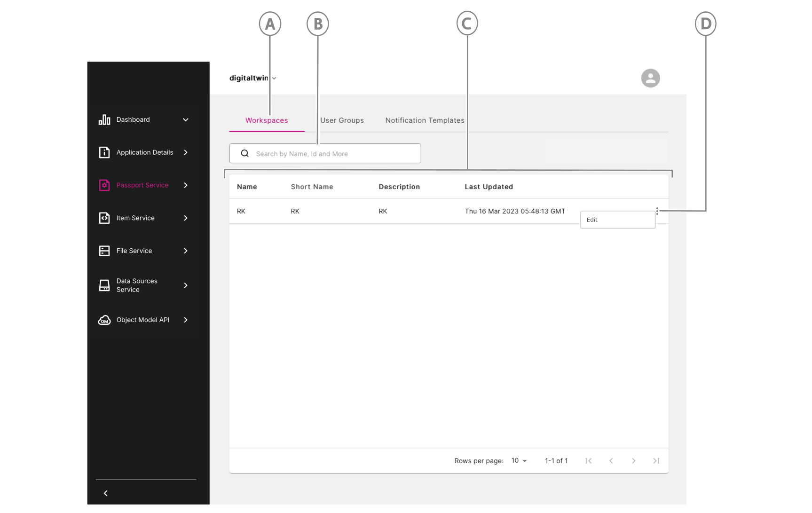Click the workspace search input field
812x513 pixels.
pyautogui.click(x=329, y=154)
